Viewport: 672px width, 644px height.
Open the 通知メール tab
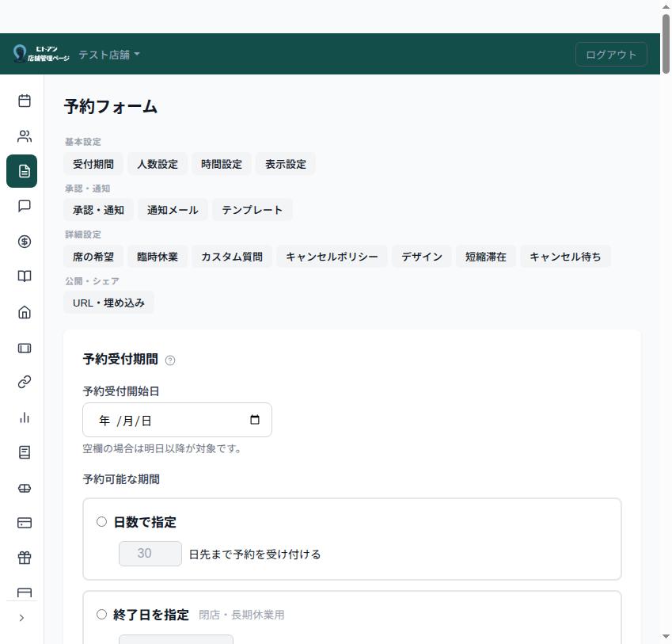(x=173, y=210)
